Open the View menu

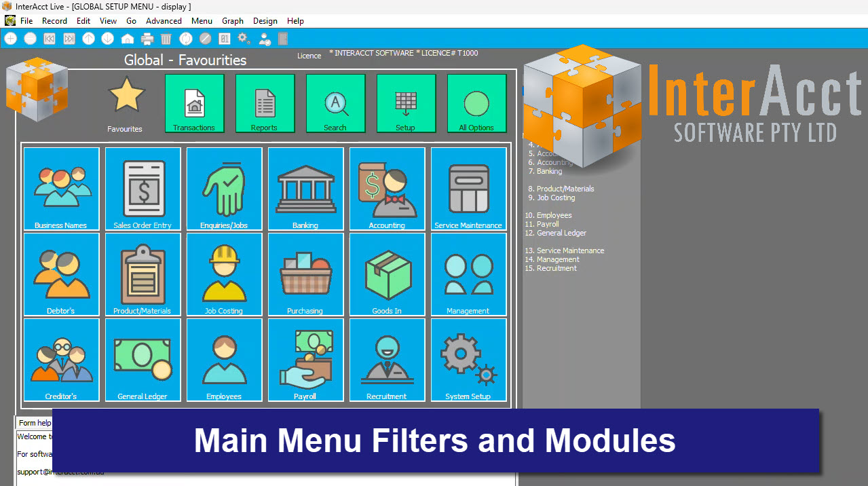pos(109,21)
